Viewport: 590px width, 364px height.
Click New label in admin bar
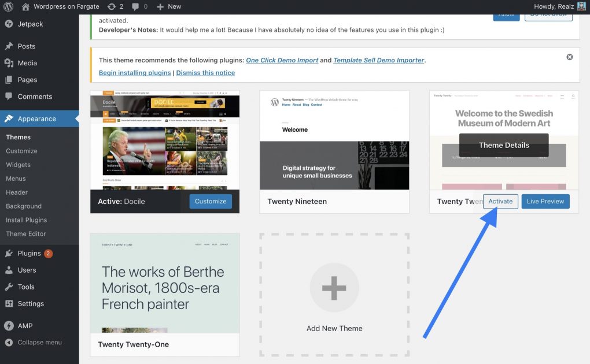(x=174, y=6)
